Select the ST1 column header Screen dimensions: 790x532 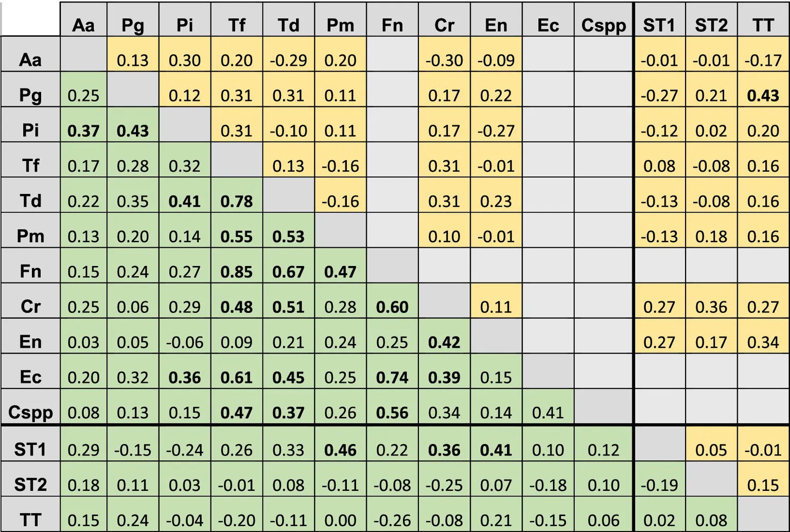coord(659,24)
